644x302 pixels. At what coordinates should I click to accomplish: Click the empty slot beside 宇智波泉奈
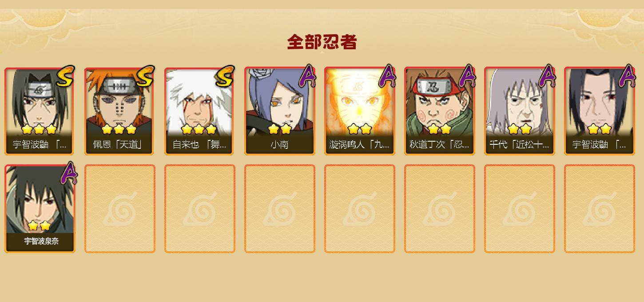(120, 209)
